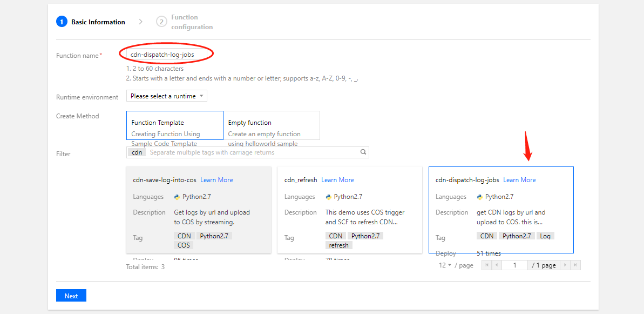Click Log tag on cdn-dispatch-log-jobs card
This screenshot has height=314, width=644.
point(545,236)
